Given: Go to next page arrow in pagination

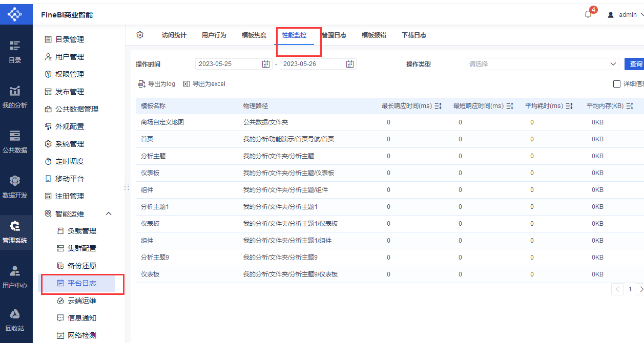Looking at the screenshot, I should click(641, 289).
